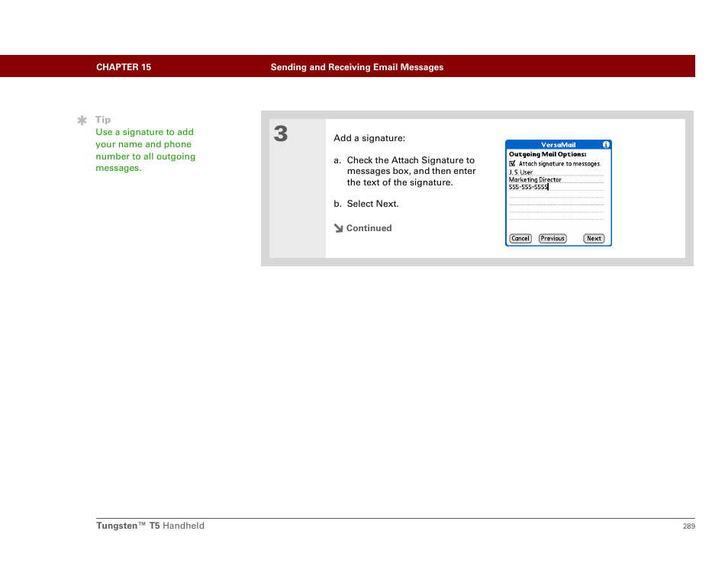Click the VersaMail title bar text

tap(558, 145)
